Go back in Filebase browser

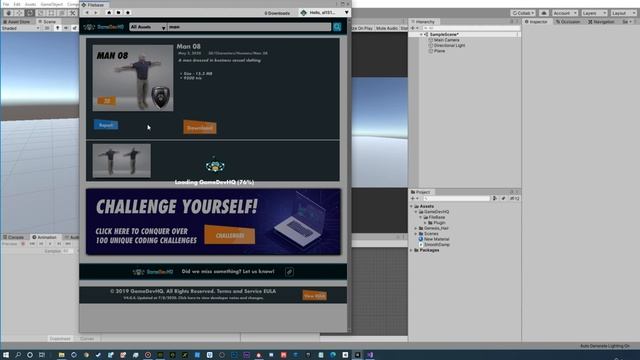(87, 13)
